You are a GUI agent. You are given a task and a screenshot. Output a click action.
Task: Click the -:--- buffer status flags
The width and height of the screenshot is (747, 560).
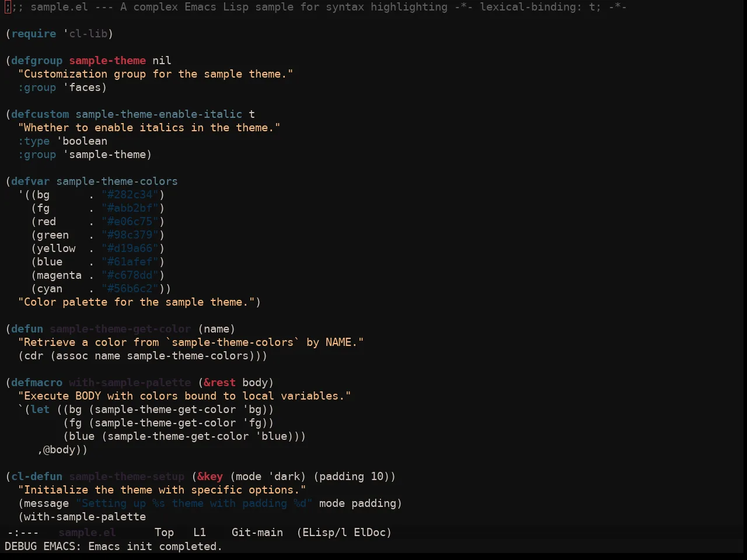tap(23, 533)
